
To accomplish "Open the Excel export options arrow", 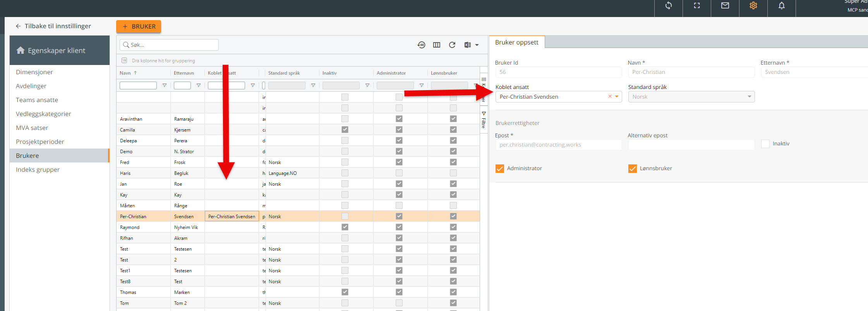I will (477, 45).
